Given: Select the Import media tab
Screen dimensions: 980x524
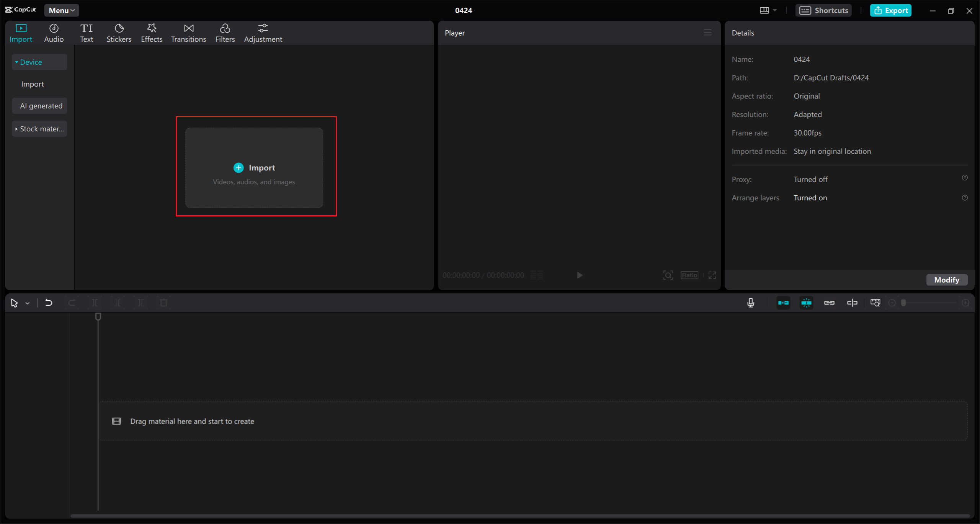Looking at the screenshot, I should 21,33.
